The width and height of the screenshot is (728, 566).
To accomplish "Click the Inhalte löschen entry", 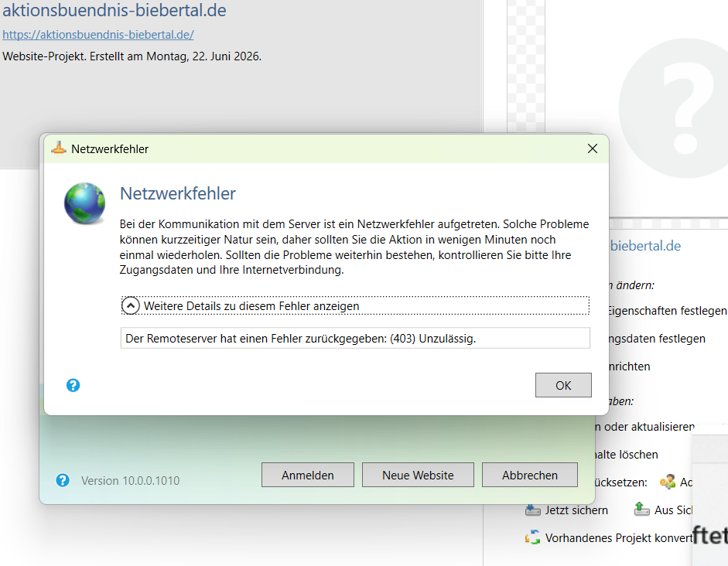I will (627, 454).
